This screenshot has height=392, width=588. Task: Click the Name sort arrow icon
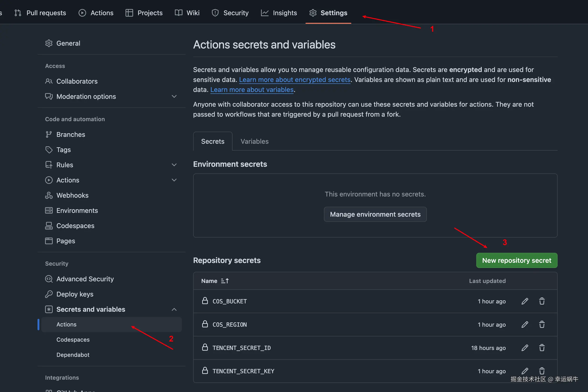[x=225, y=281]
